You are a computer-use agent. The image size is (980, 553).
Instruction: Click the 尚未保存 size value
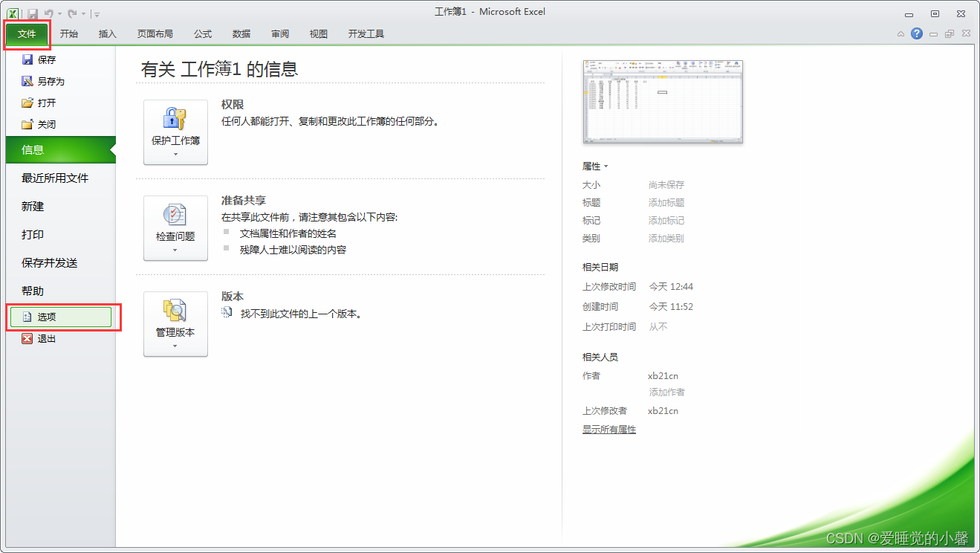tap(666, 184)
